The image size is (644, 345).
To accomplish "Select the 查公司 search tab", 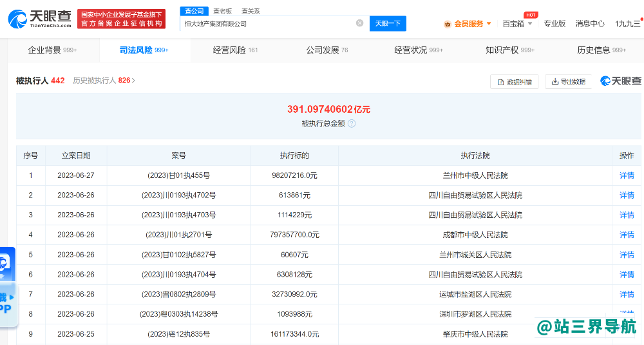I will tap(194, 11).
